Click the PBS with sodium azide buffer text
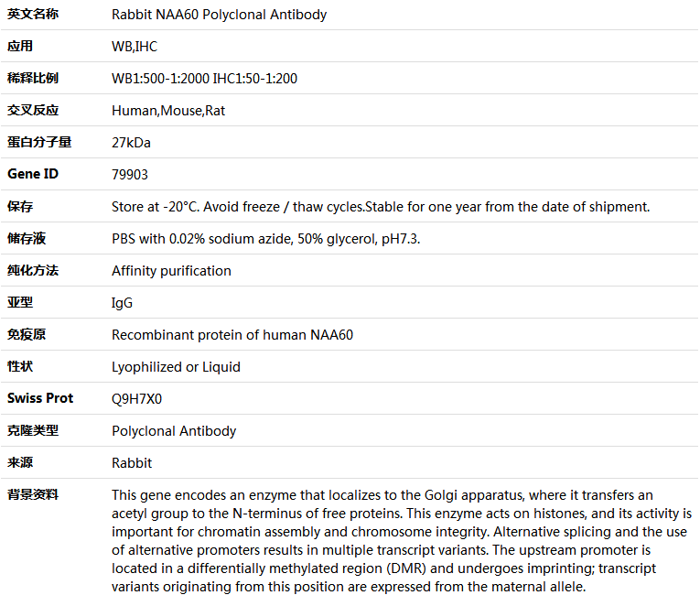 265,239
